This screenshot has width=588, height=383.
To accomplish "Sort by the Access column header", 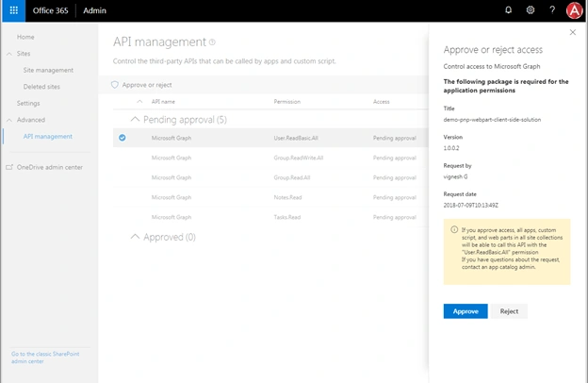I will (x=381, y=101).
